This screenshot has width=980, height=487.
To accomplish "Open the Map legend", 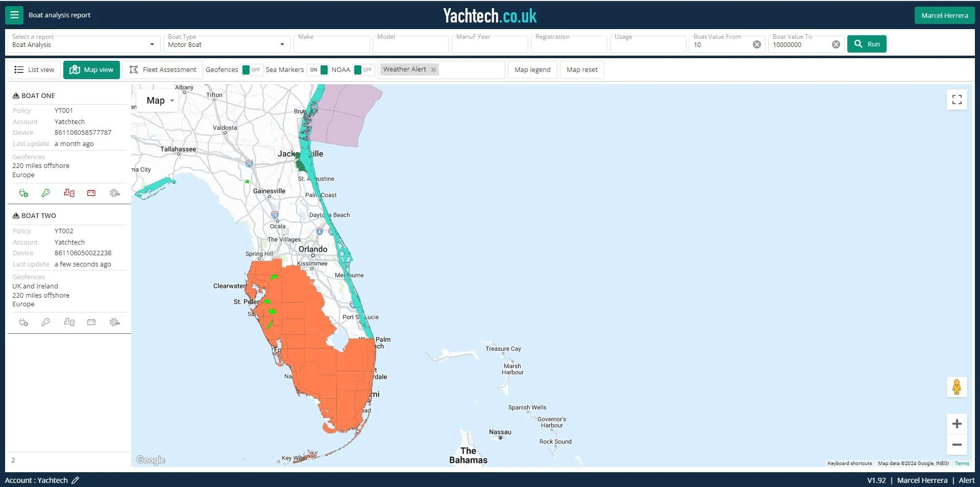I will click(532, 70).
